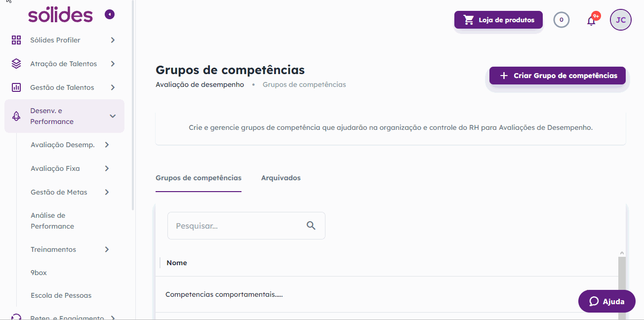The width and height of the screenshot is (644, 320).
Task: Open the Loja de produtos store
Action: pyautogui.click(x=499, y=20)
